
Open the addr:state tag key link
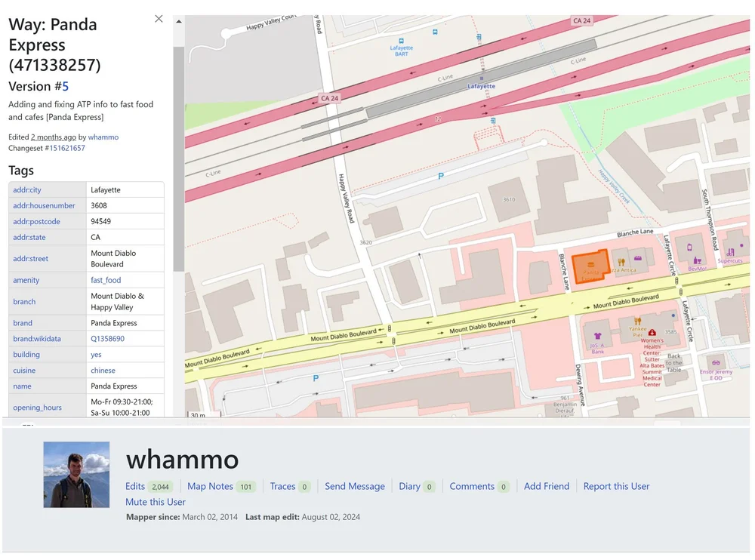(29, 238)
